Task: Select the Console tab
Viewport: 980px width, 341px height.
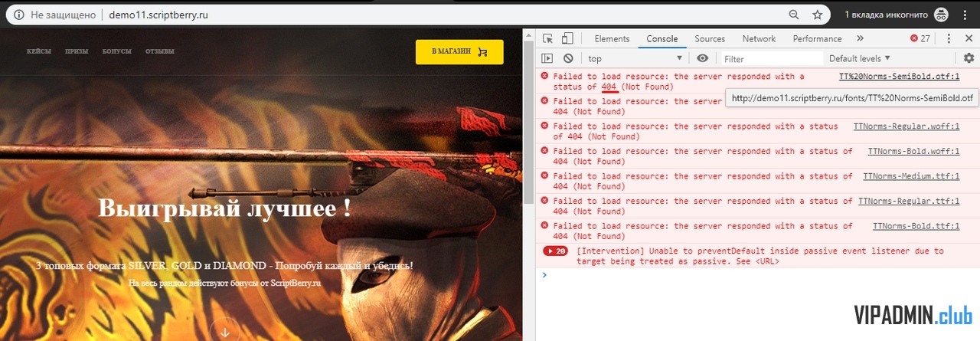Action: [661, 38]
